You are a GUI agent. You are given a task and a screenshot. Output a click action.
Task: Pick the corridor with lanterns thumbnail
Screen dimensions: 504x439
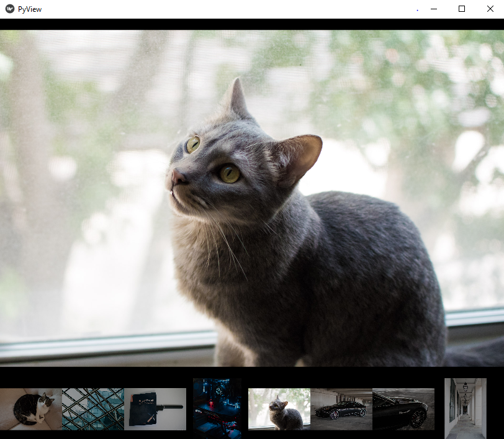(x=466, y=409)
